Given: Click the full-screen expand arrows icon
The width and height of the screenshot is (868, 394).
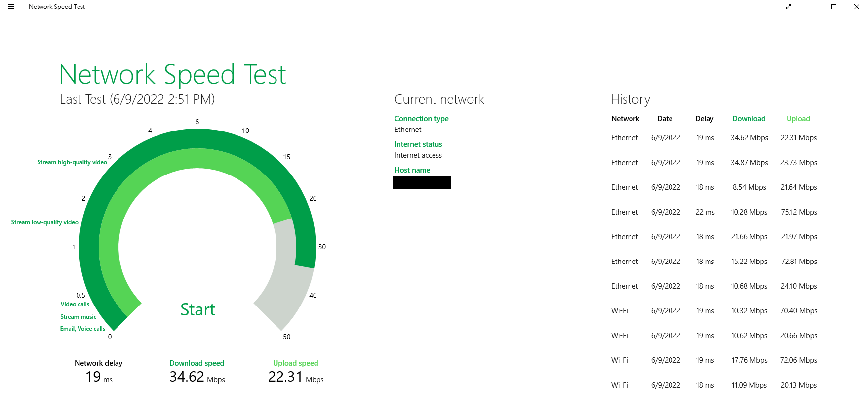Looking at the screenshot, I should coord(789,7).
